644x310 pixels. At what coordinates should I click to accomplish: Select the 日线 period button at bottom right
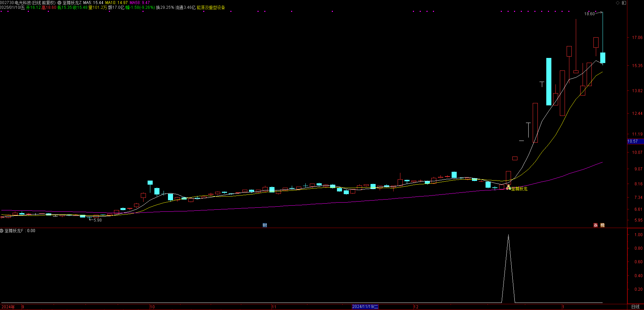click(636, 307)
